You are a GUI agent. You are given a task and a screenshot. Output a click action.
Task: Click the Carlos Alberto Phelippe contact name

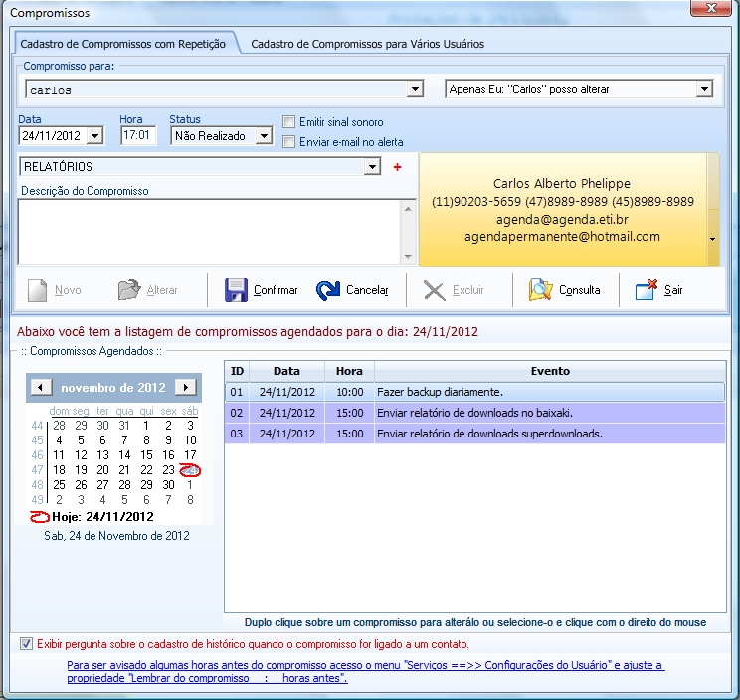click(x=562, y=184)
